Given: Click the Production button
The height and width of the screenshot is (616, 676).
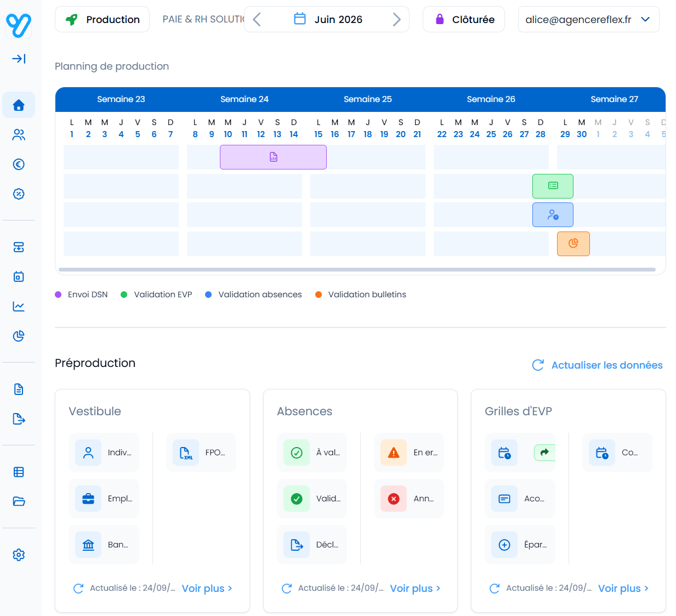Looking at the screenshot, I should pos(102,20).
